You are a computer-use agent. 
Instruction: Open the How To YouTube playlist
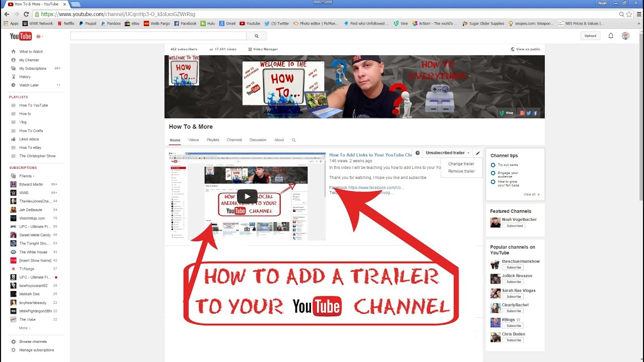[33, 105]
